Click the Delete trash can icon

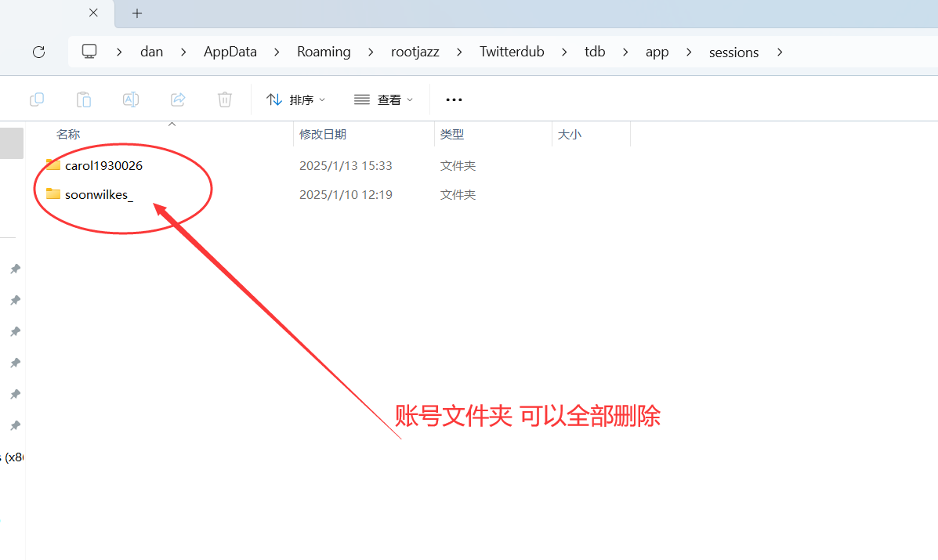(x=225, y=99)
